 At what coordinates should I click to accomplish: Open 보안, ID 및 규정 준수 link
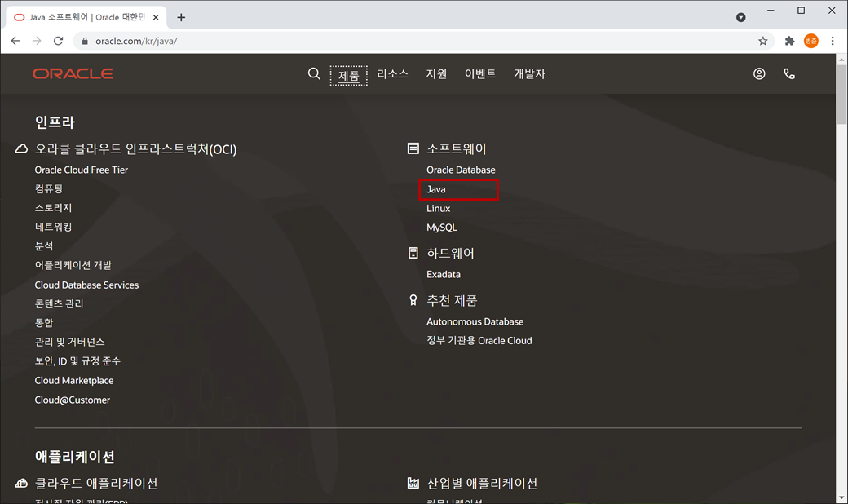coord(77,360)
